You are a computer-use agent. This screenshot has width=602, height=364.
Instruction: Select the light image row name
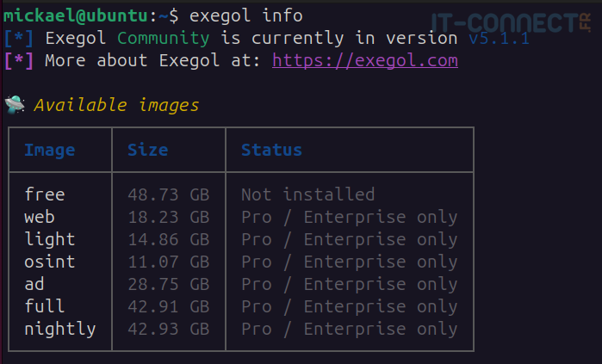click(49, 239)
